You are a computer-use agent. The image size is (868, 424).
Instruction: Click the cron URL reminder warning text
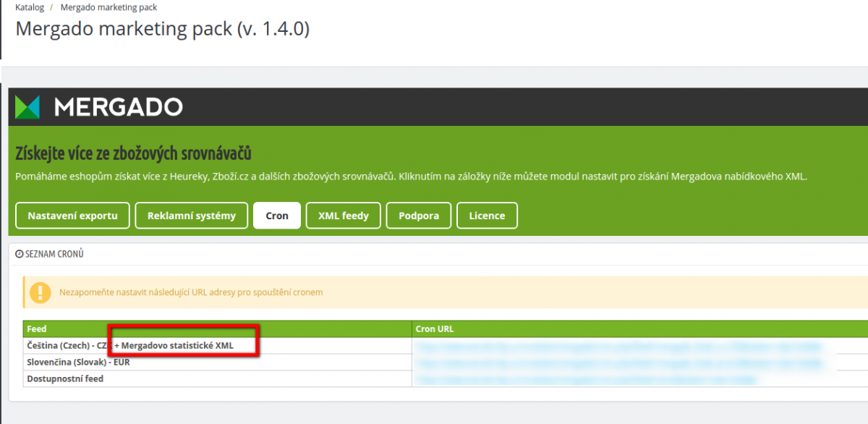coord(191,292)
